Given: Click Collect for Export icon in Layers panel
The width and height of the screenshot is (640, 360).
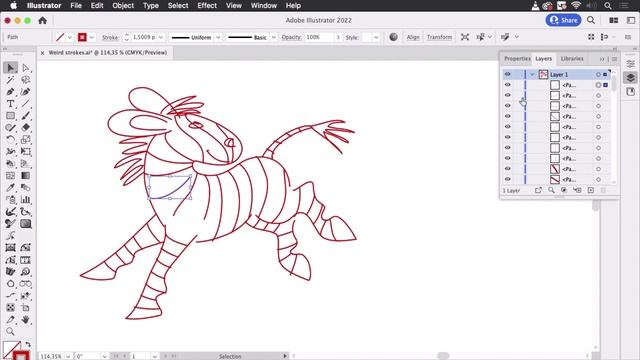Looking at the screenshot, I should point(538,190).
